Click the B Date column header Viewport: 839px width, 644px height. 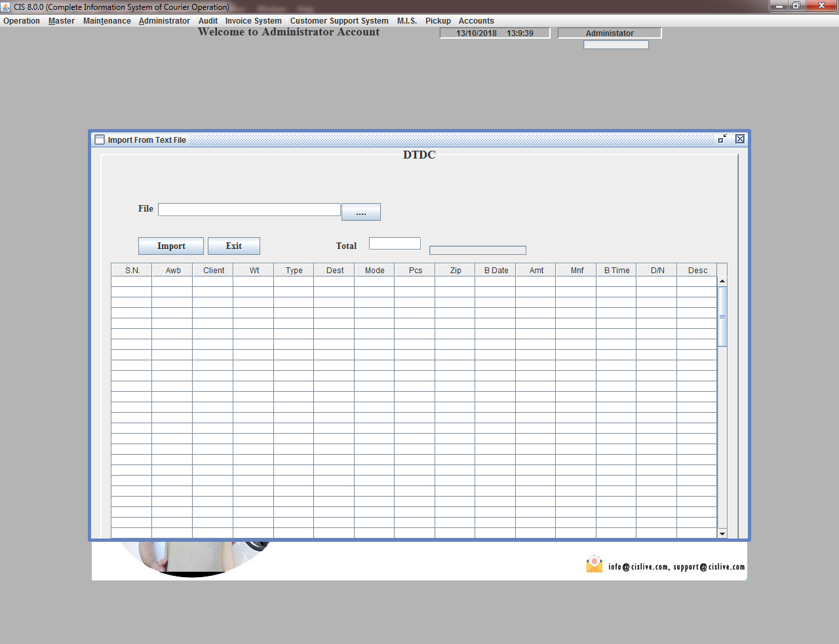(496, 270)
